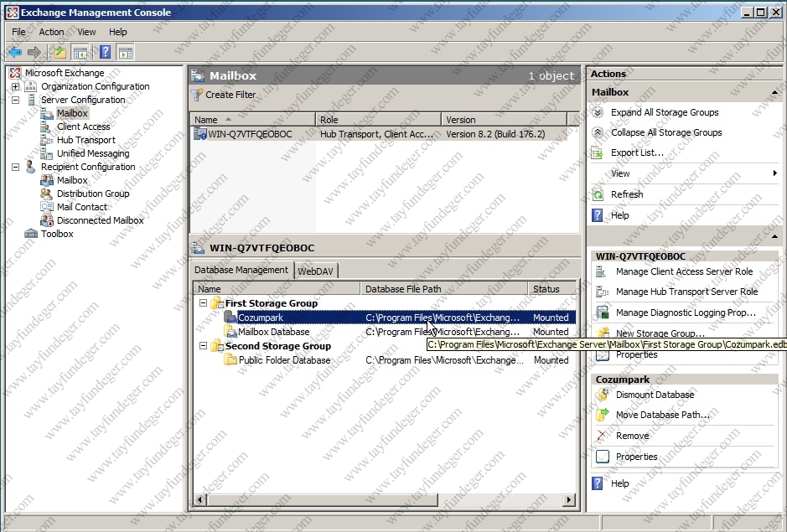The height and width of the screenshot is (532, 787).
Task: Click the horizontal scrollbar left arrow
Action: (200, 499)
